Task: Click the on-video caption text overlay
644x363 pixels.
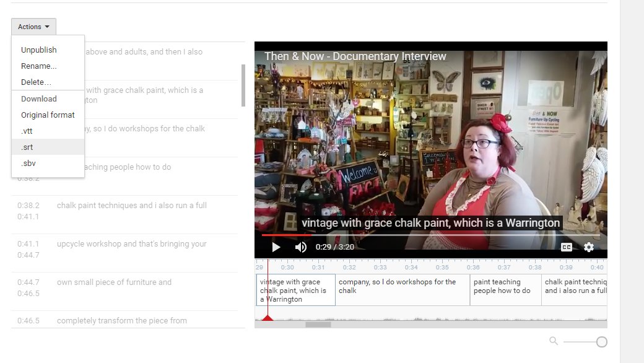Action: pyautogui.click(x=430, y=223)
